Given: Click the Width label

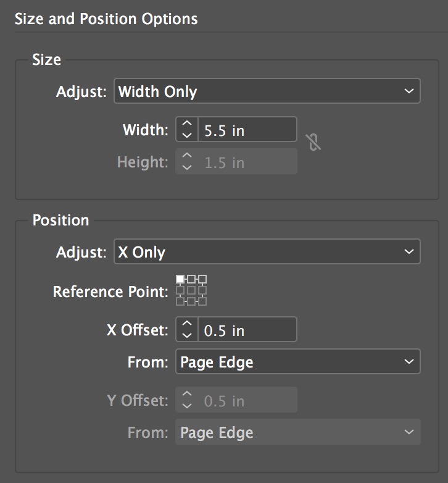Looking at the screenshot, I should (x=146, y=130).
